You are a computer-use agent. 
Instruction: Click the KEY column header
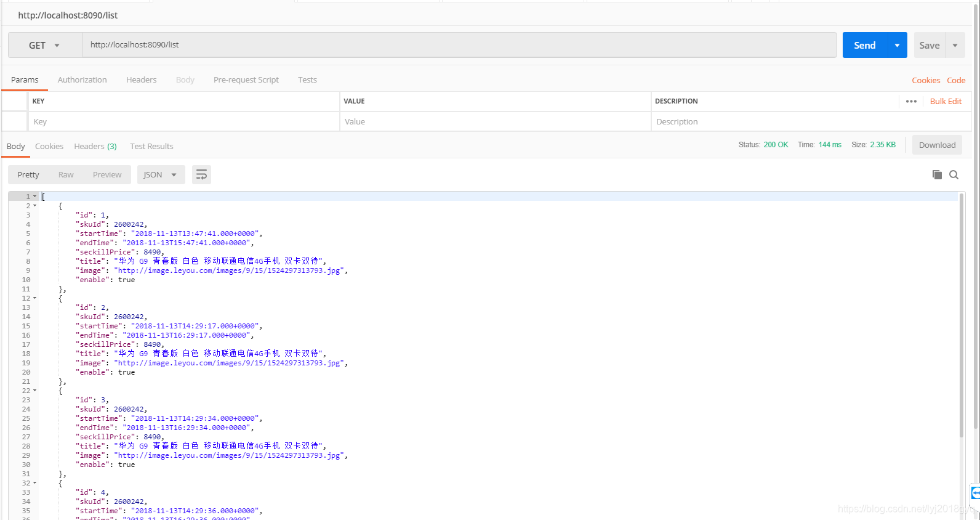[38, 101]
